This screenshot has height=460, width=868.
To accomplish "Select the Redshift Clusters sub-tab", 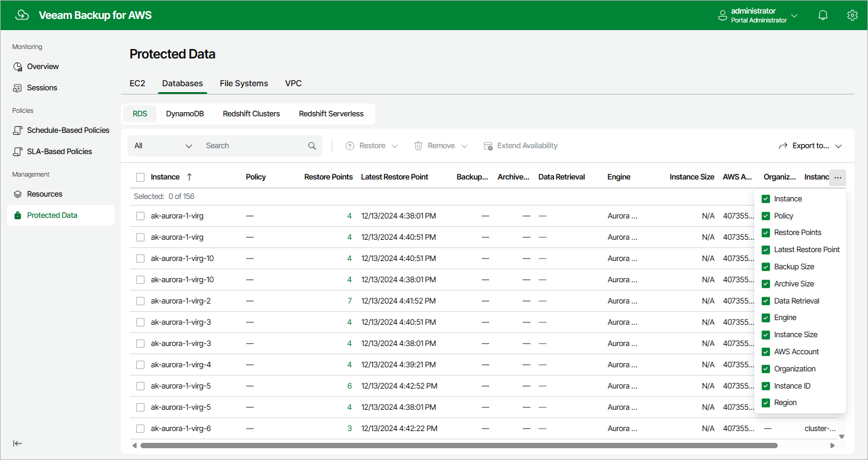I will (251, 114).
